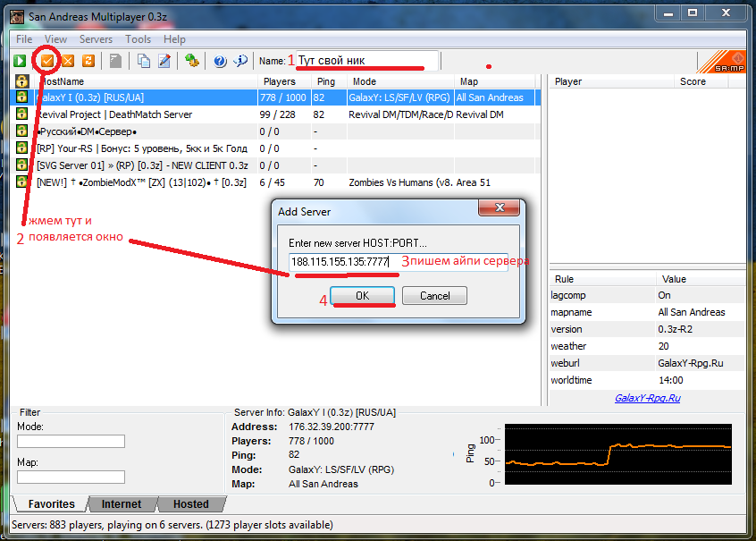Click the orange Refresh Server icon

pyautogui.click(x=88, y=60)
